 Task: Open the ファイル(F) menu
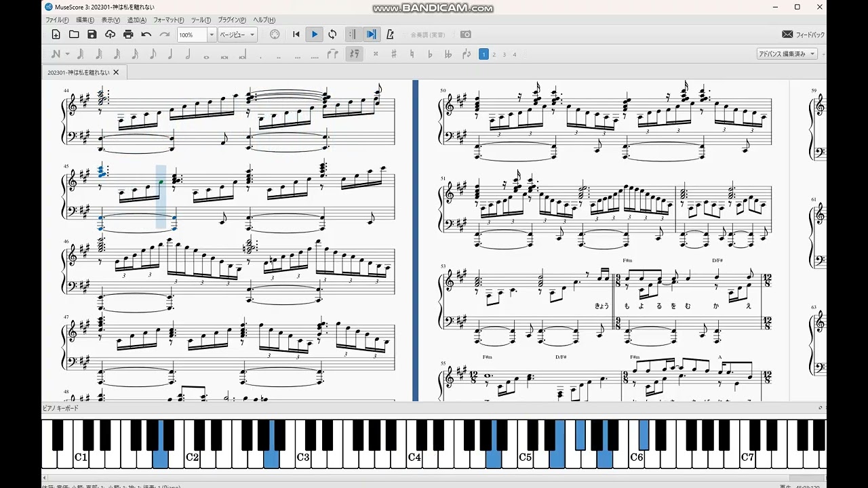point(57,20)
